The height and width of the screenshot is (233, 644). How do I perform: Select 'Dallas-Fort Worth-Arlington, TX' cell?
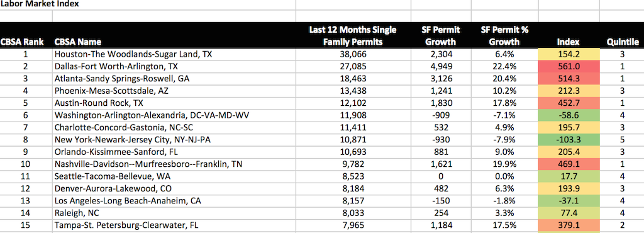tap(174, 66)
